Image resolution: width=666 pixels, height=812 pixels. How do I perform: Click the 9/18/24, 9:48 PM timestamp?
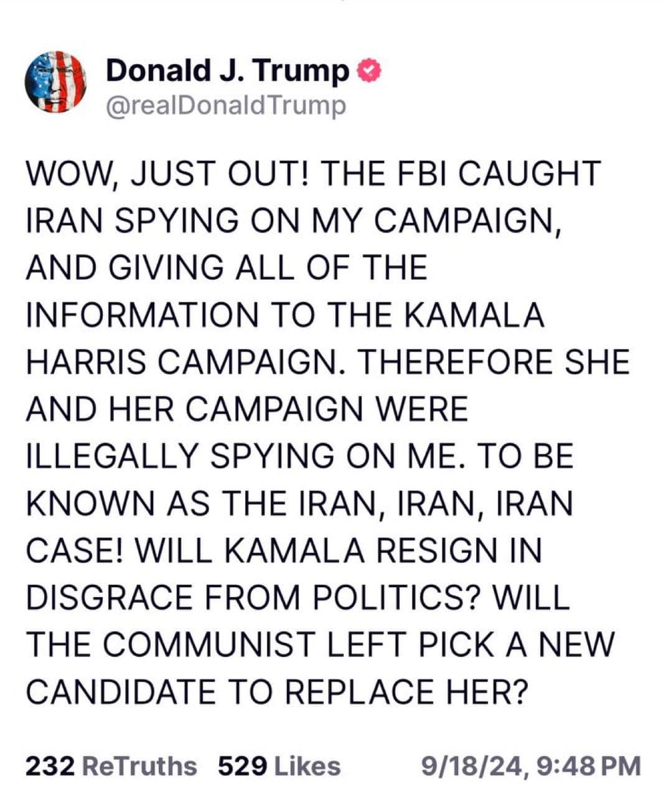click(x=531, y=766)
